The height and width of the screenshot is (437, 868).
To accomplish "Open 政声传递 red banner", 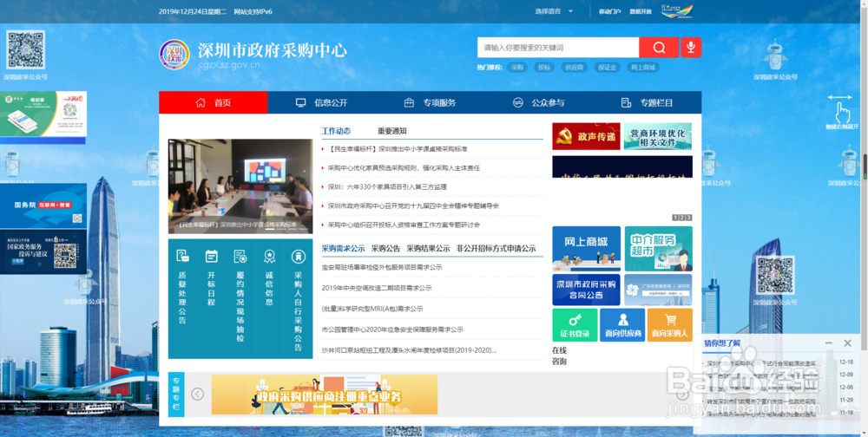I will pos(586,136).
